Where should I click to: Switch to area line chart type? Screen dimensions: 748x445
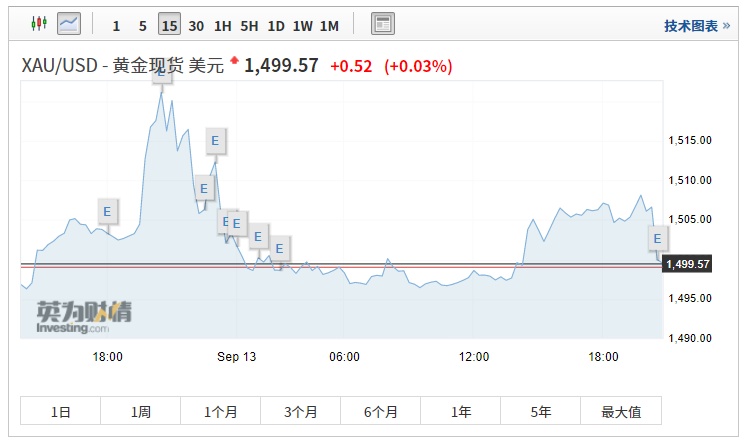click(69, 24)
